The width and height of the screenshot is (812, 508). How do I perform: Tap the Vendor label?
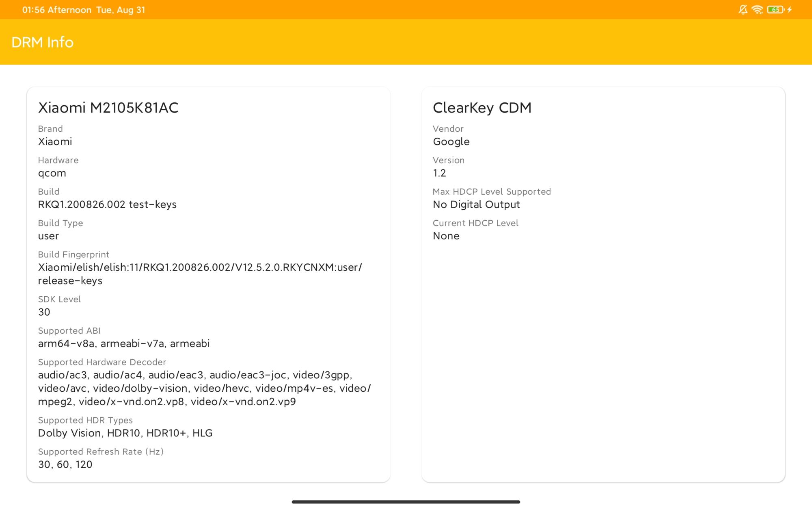pyautogui.click(x=448, y=129)
